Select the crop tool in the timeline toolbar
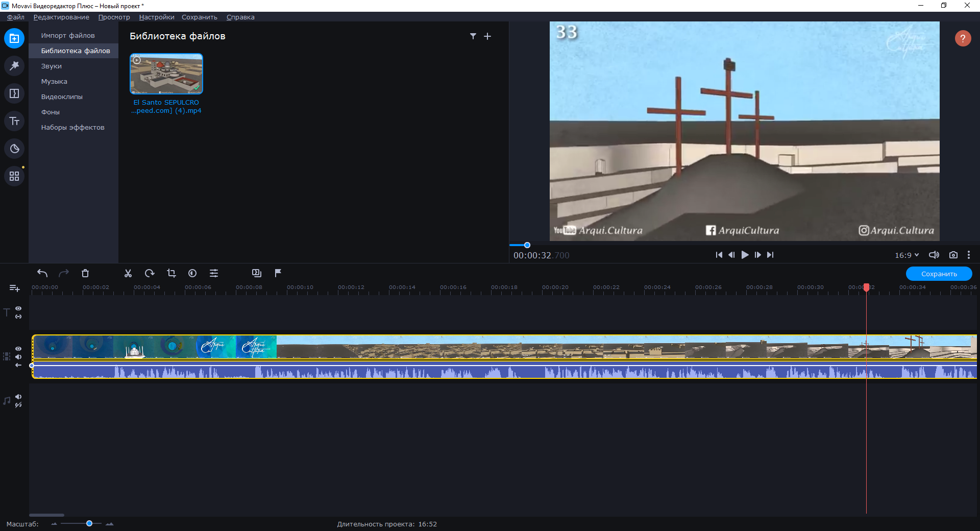The width and height of the screenshot is (980, 531). (x=171, y=273)
